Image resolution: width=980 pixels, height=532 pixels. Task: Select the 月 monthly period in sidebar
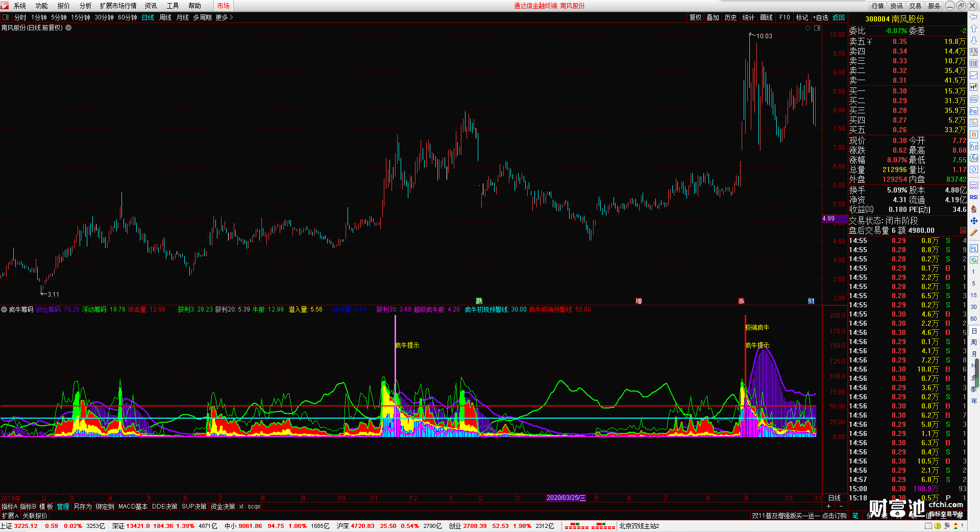tap(974, 354)
